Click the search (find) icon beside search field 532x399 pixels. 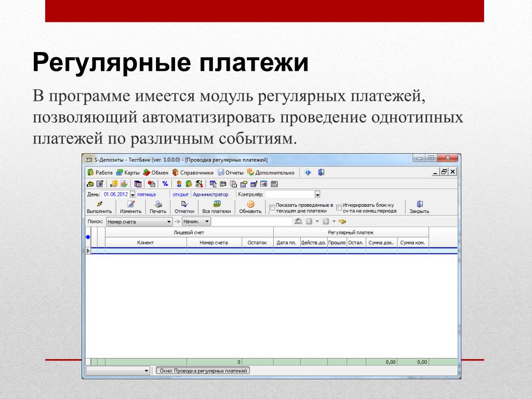(298, 221)
